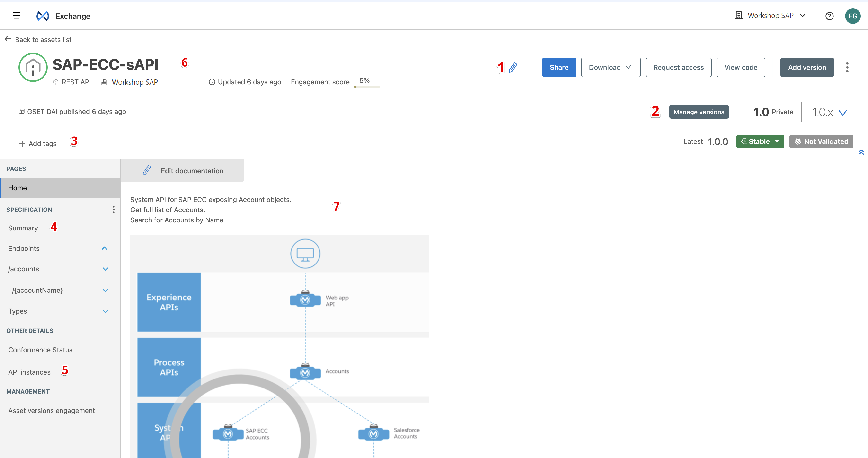This screenshot has width=868, height=458.
Task: Open the Summary specification page
Action: point(23,228)
